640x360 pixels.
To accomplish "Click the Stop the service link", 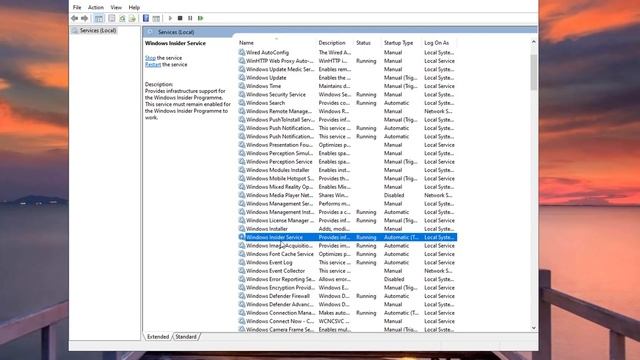I will pyautogui.click(x=150, y=58).
